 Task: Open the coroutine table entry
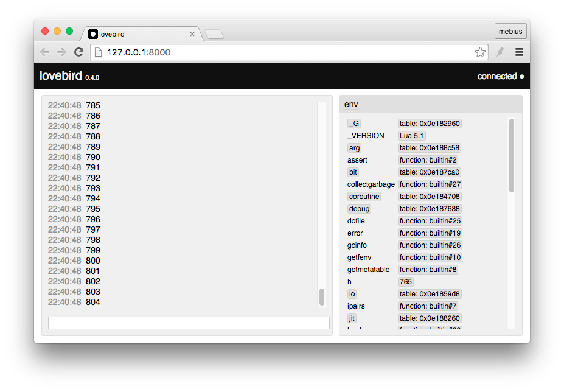364,197
